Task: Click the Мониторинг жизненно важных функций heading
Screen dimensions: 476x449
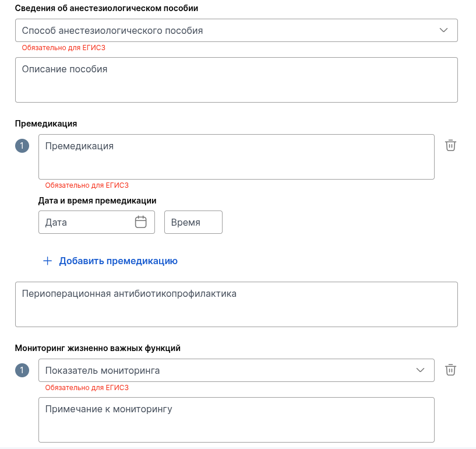Action: tap(98, 348)
